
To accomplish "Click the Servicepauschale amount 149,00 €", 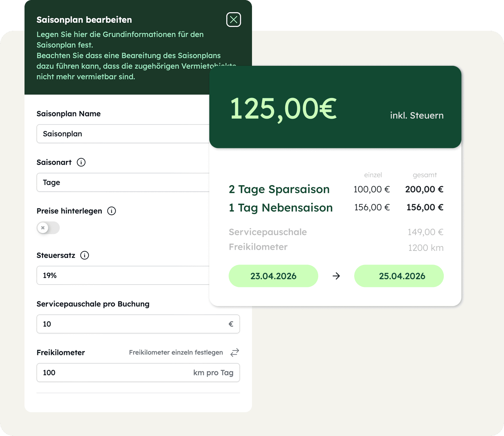I will 425,232.
